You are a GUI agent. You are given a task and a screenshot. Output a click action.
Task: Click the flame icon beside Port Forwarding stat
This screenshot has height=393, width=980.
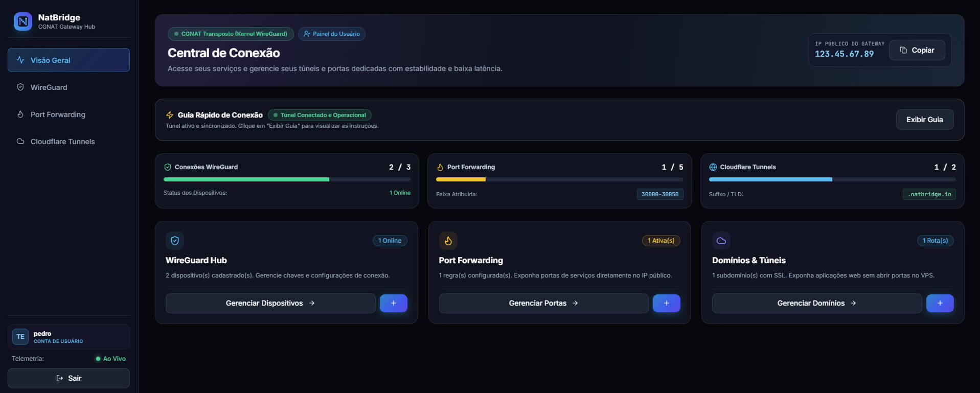click(x=440, y=167)
